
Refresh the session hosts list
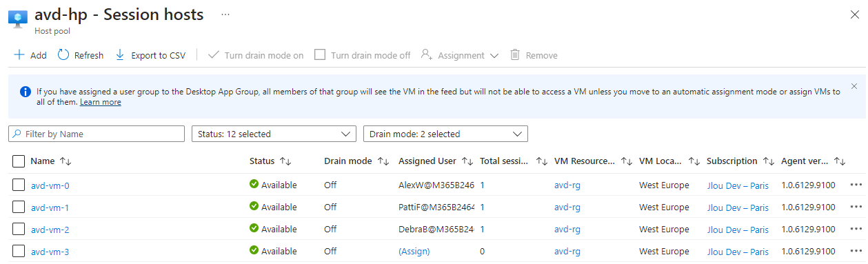81,55
